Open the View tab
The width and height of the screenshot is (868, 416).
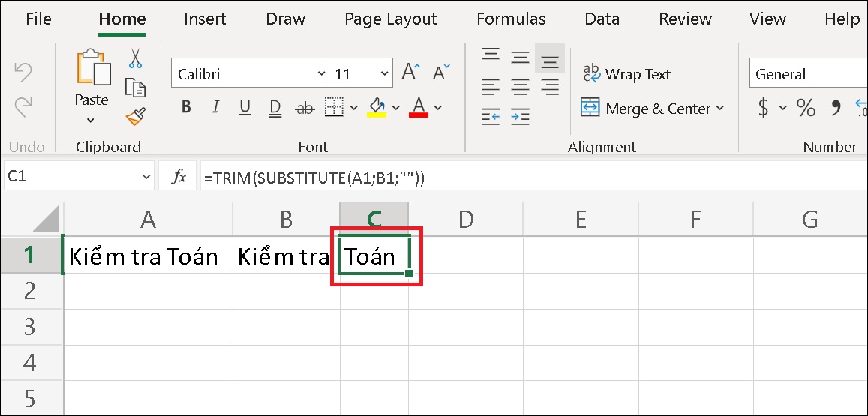click(x=767, y=19)
